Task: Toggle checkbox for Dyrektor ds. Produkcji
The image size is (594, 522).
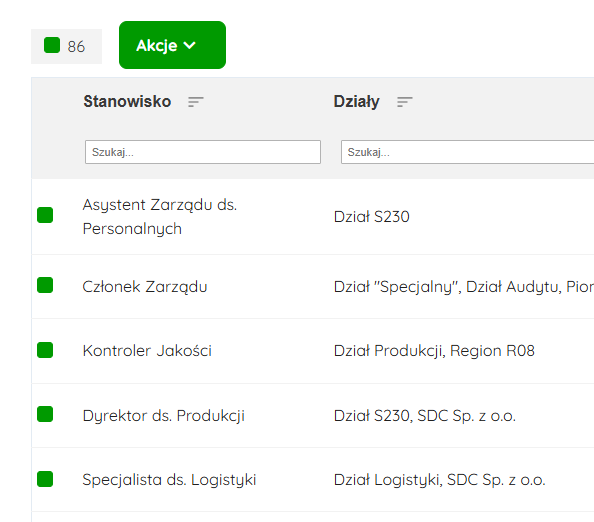Action: pos(45,414)
